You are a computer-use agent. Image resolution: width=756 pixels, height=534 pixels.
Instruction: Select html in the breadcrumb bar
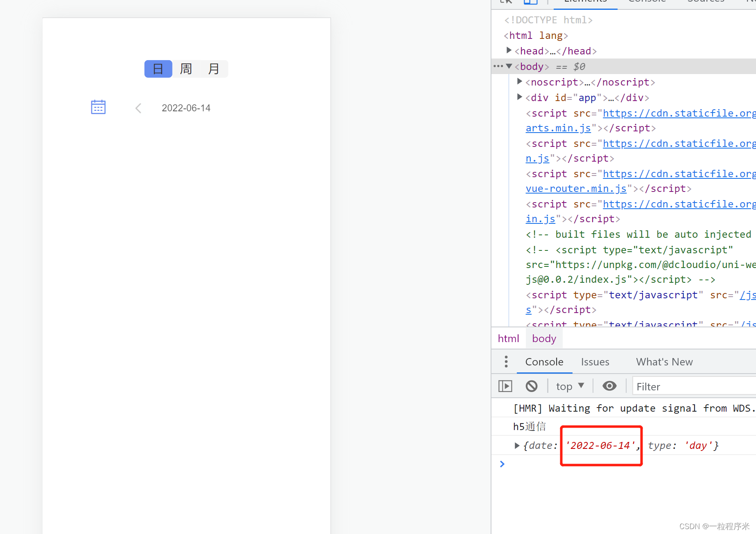click(509, 338)
